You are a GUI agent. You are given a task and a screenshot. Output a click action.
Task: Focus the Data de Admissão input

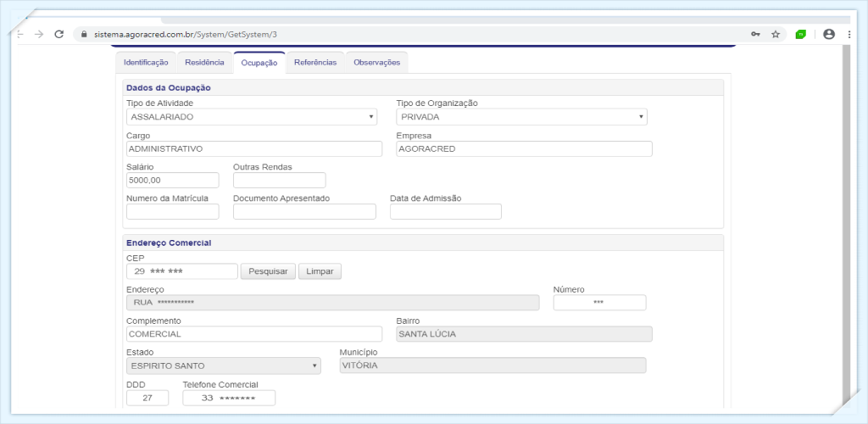(446, 211)
